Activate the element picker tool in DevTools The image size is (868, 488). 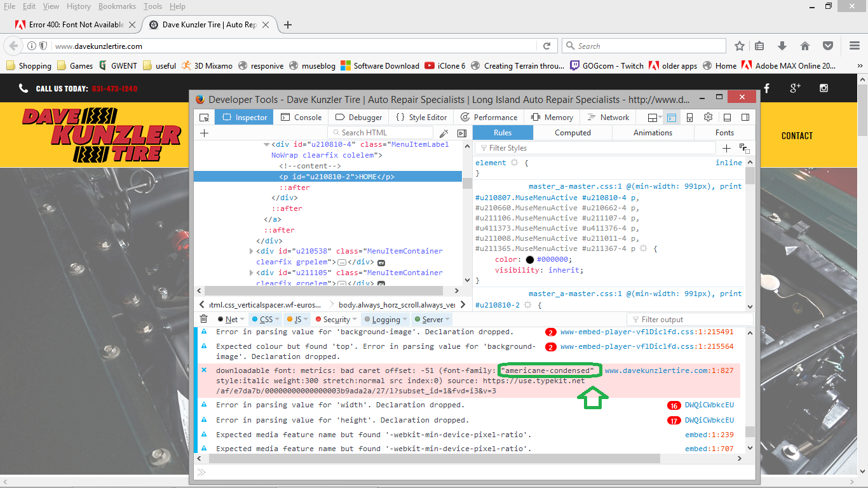coord(204,118)
